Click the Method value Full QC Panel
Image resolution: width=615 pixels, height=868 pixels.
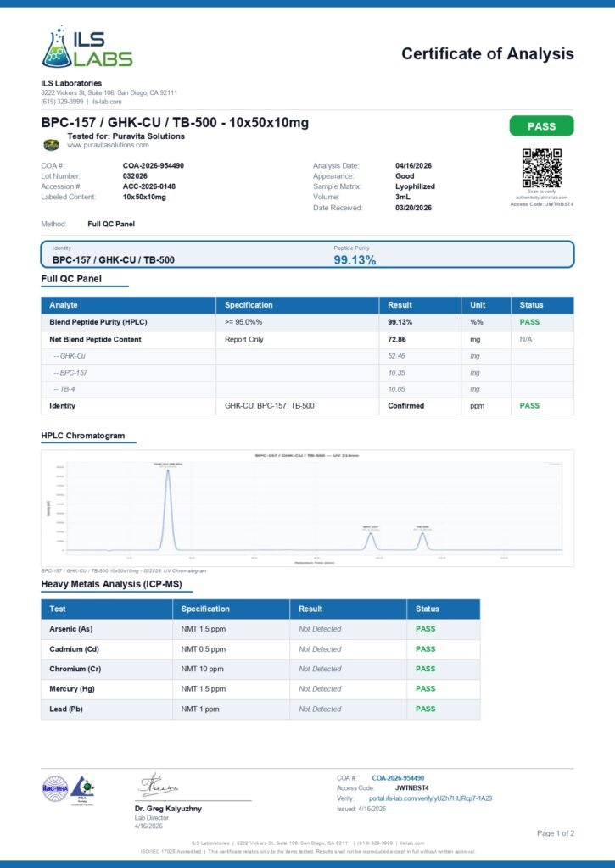tap(111, 224)
